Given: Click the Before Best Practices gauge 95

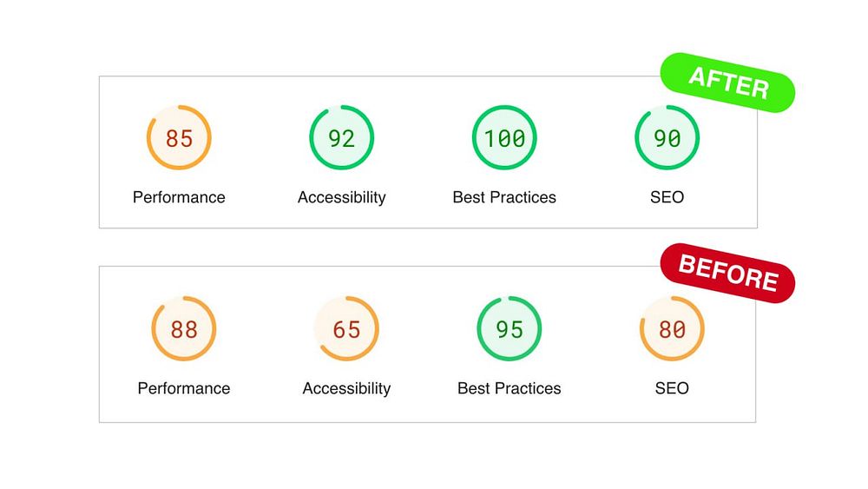Looking at the screenshot, I should click(x=510, y=328).
